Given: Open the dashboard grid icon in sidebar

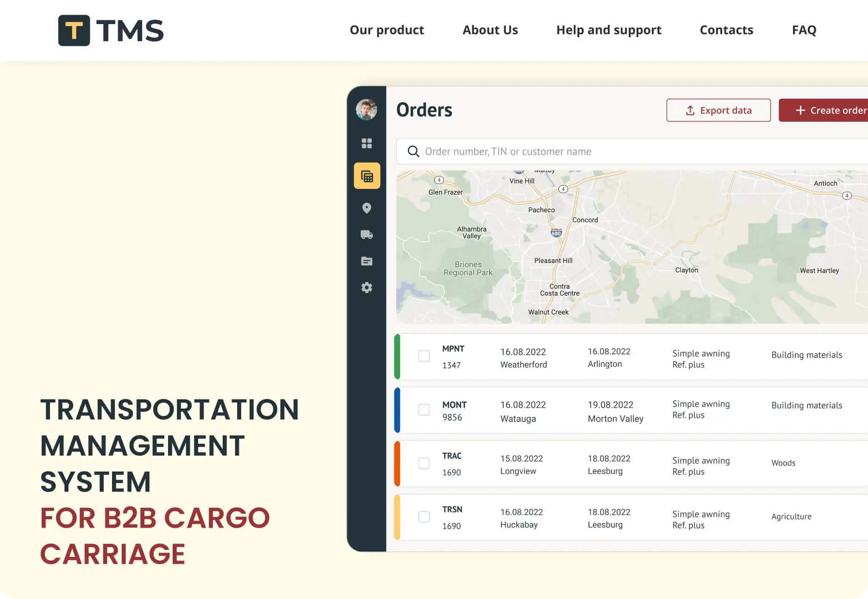Looking at the screenshot, I should [x=367, y=143].
